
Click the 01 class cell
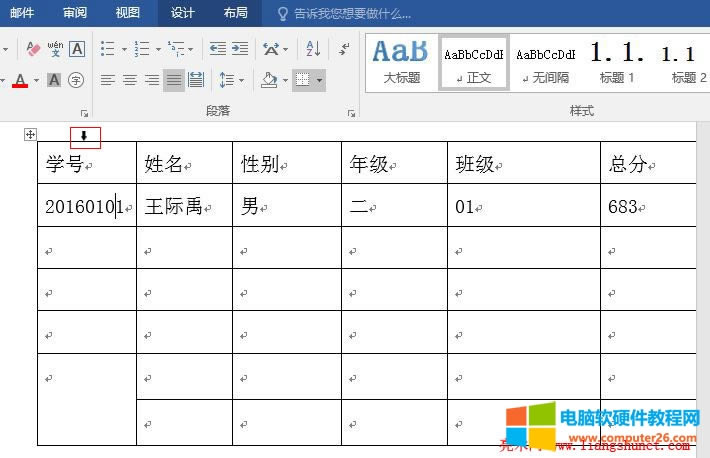(x=524, y=205)
